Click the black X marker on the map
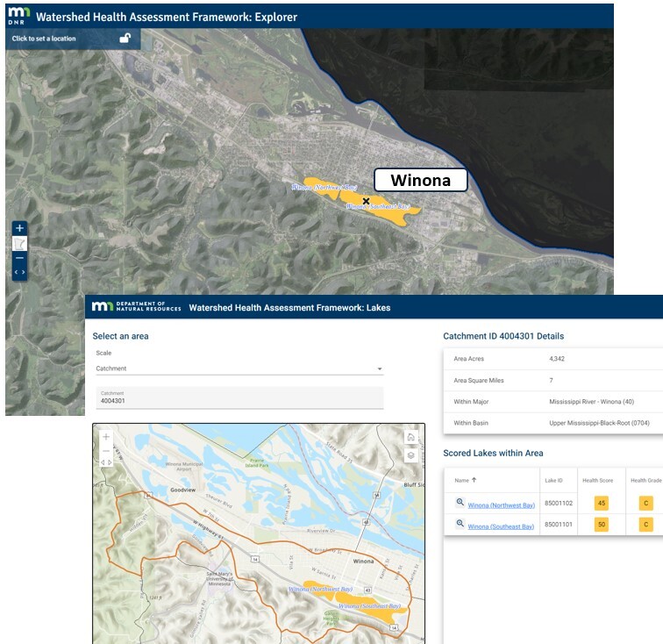The height and width of the screenshot is (644, 663). click(x=367, y=201)
